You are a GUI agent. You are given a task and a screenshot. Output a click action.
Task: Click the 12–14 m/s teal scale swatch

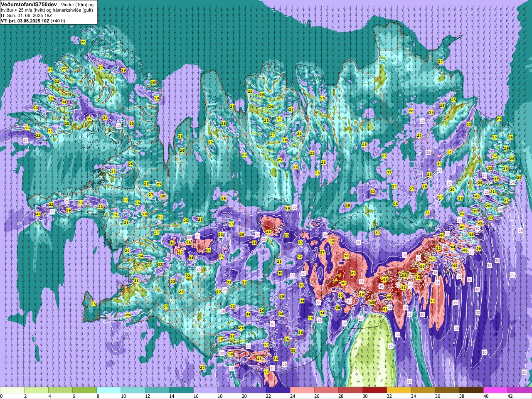[157, 390]
